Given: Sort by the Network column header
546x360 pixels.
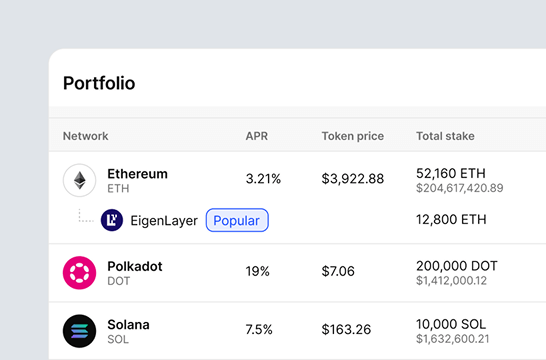Looking at the screenshot, I should [x=86, y=136].
